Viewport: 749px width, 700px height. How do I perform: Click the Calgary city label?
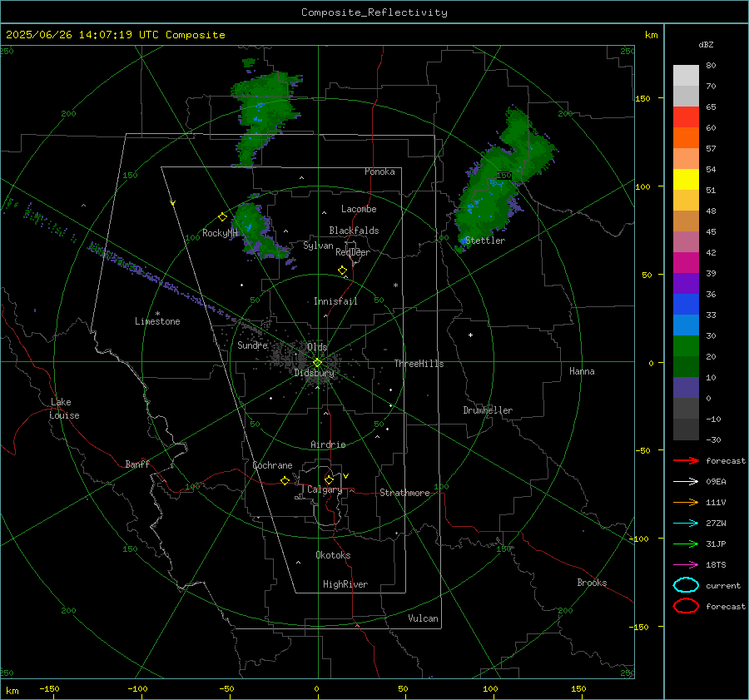point(325,489)
